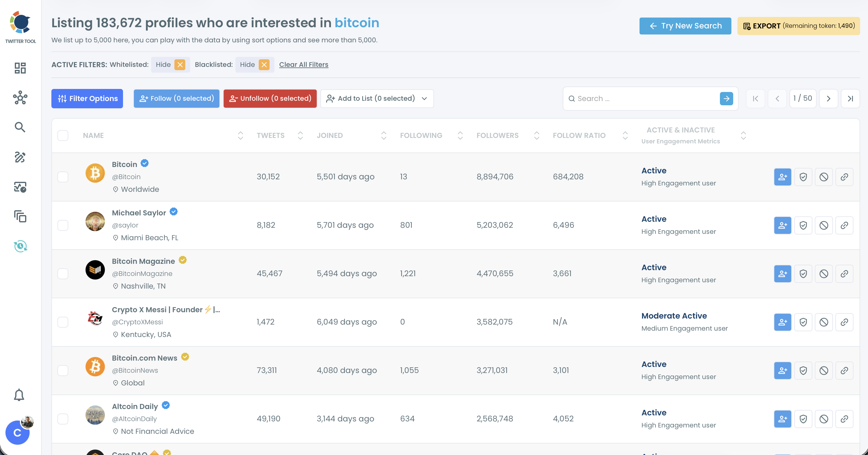The height and width of the screenshot is (455, 868).
Task: Click the Unfollow (0 selected) button
Action: click(x=270, y=99)
